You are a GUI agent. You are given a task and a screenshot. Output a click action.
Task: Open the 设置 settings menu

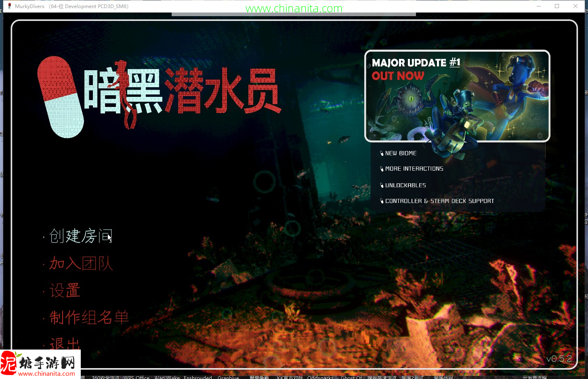[x=65, y=290]
